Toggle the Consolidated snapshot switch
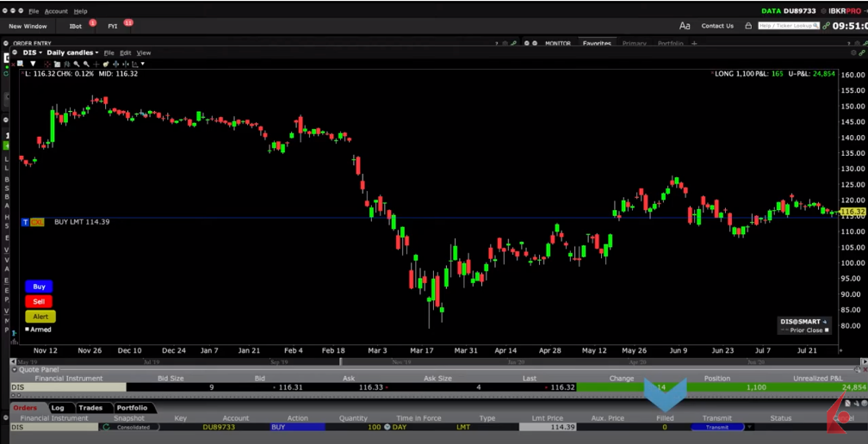Viewport: 868px width, 444px height. tap(107, 427)
